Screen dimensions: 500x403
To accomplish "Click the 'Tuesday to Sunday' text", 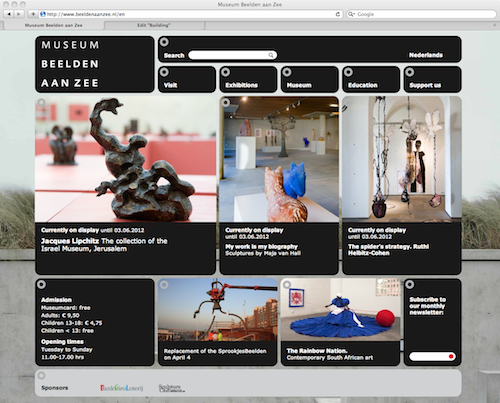I will [67, 349].
